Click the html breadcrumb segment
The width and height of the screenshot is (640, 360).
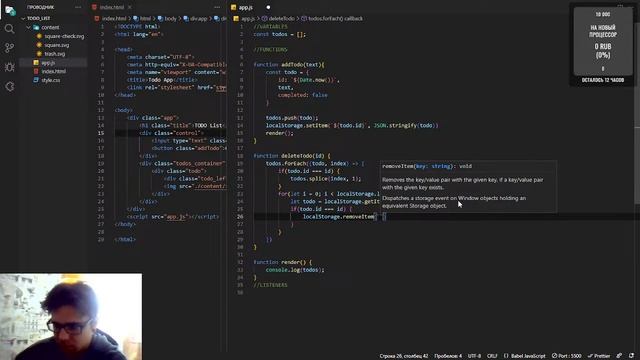pyautogui.click(x=145, y=18)
